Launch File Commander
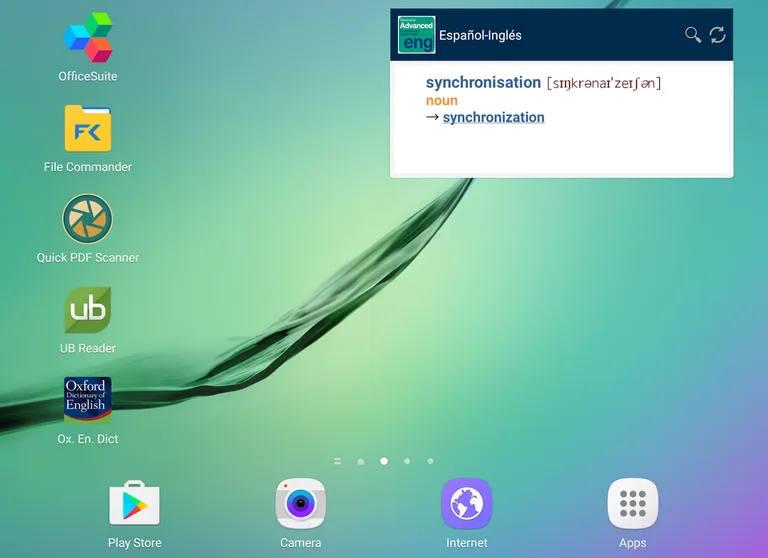This screenshot has width=768, height=558. point(88,129)
